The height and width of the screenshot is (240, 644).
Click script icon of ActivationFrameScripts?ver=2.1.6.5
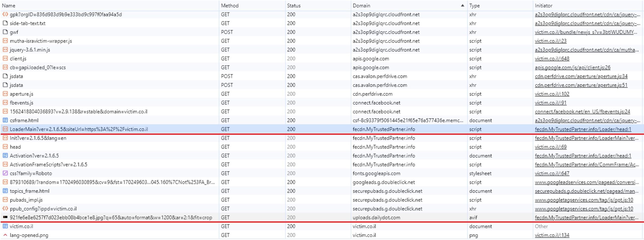pyautogui.click(x=5, y=164)
